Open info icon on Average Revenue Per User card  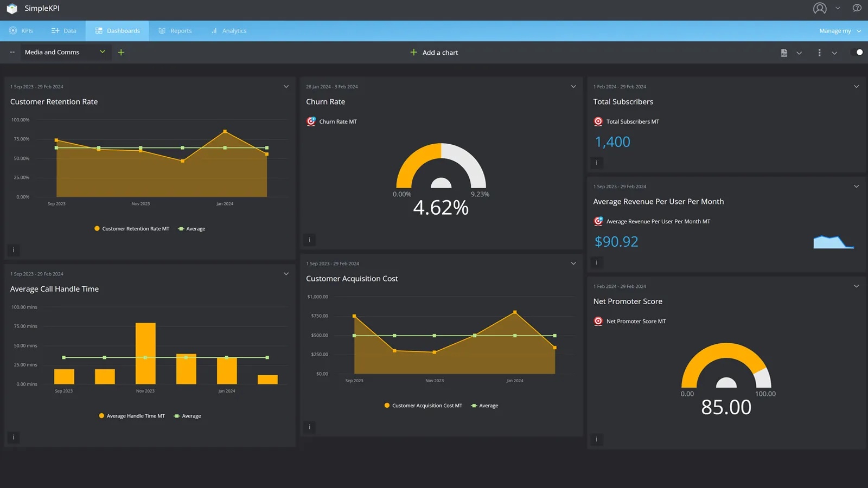[x=596, y=262]
